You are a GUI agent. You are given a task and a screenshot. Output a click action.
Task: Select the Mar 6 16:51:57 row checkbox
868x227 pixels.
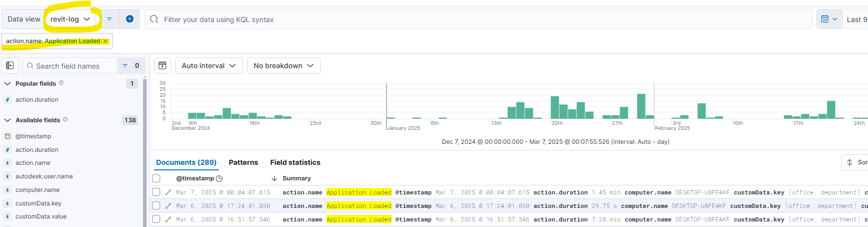tap(156, 219)
